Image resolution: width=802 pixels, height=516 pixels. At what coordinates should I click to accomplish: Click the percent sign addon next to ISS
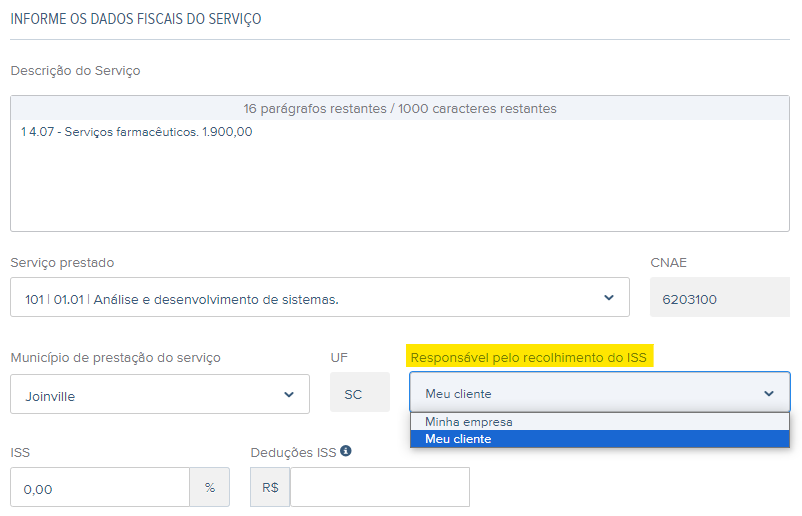click(x=210, y=487)
